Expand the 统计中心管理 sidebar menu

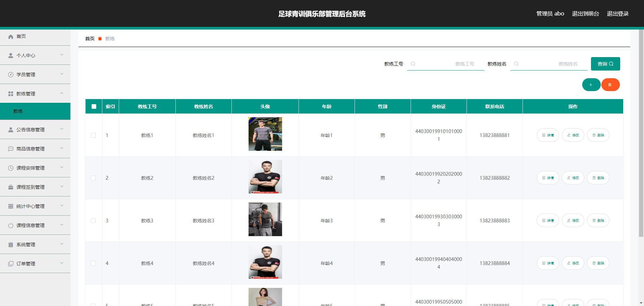click(35, 206)
